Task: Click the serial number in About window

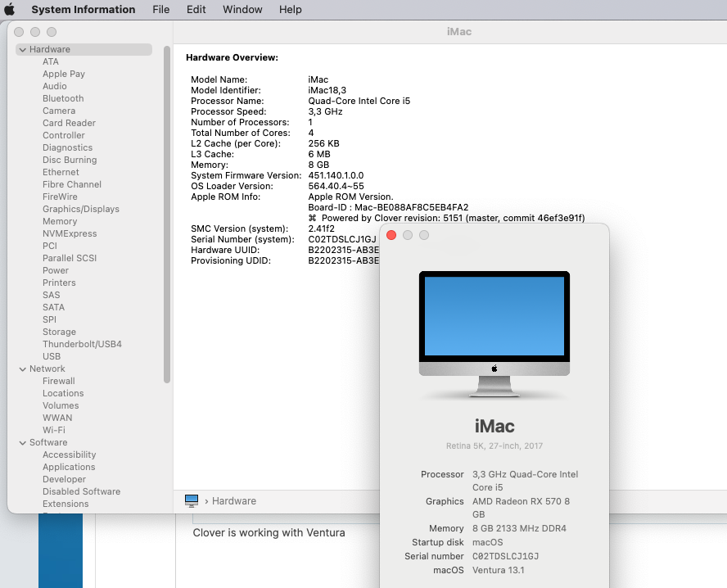Action: point(505,556)
